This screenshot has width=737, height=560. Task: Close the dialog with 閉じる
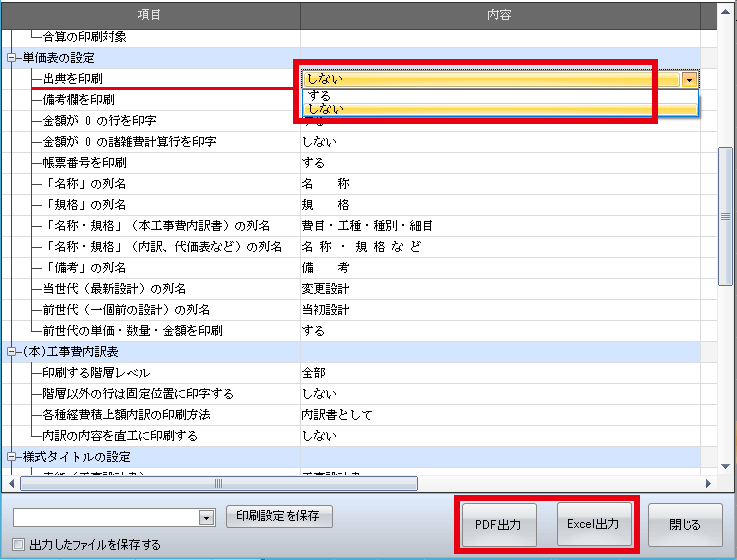tap(685, 523)
